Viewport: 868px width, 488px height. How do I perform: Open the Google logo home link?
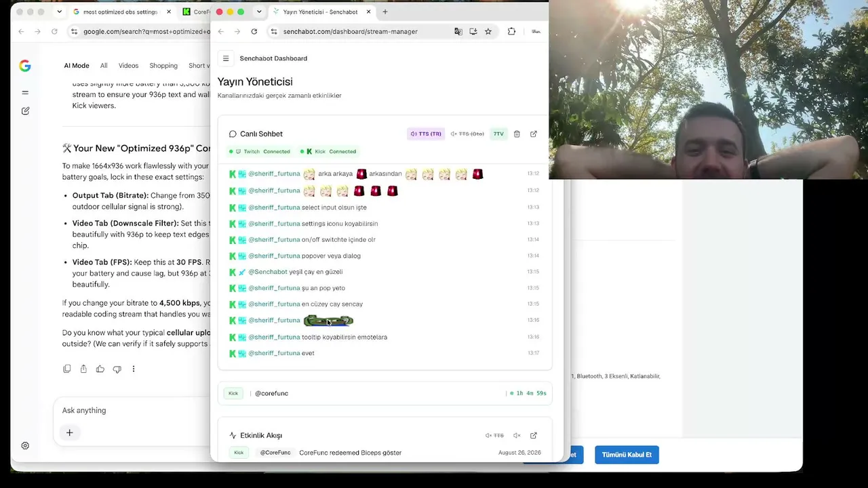click(x=25, y=66)
